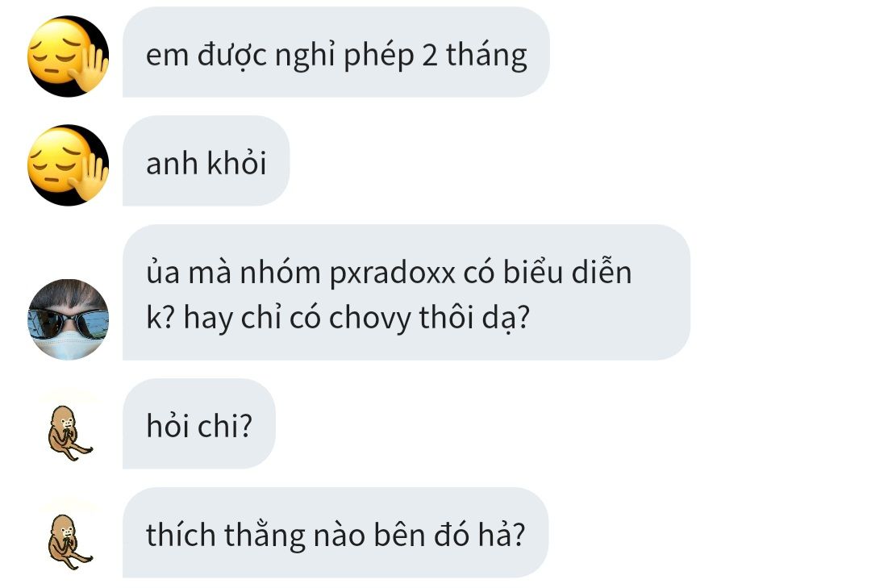Click the words "biểu diễn" in message
This screenshot has width=871, height=588.
click(567, 271)
